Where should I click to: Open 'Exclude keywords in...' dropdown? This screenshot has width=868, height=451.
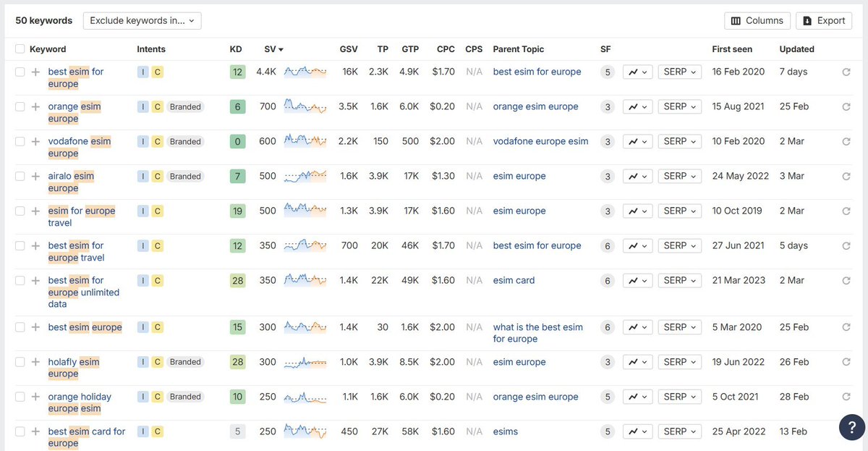click(x=142, y=21)
